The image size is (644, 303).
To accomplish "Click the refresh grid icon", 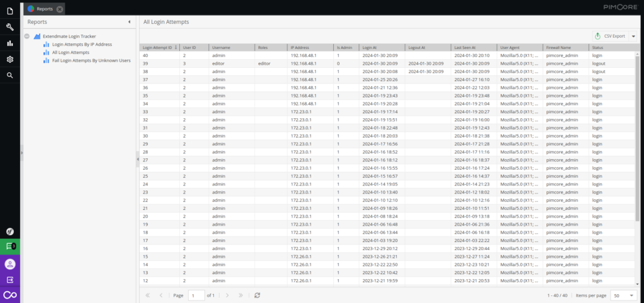I will click(x=257, y=295).
